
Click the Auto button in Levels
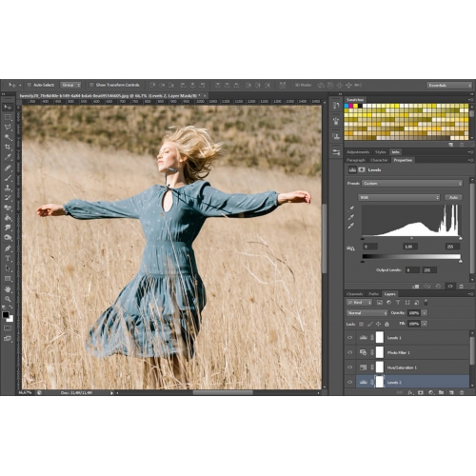coord(453,197)
